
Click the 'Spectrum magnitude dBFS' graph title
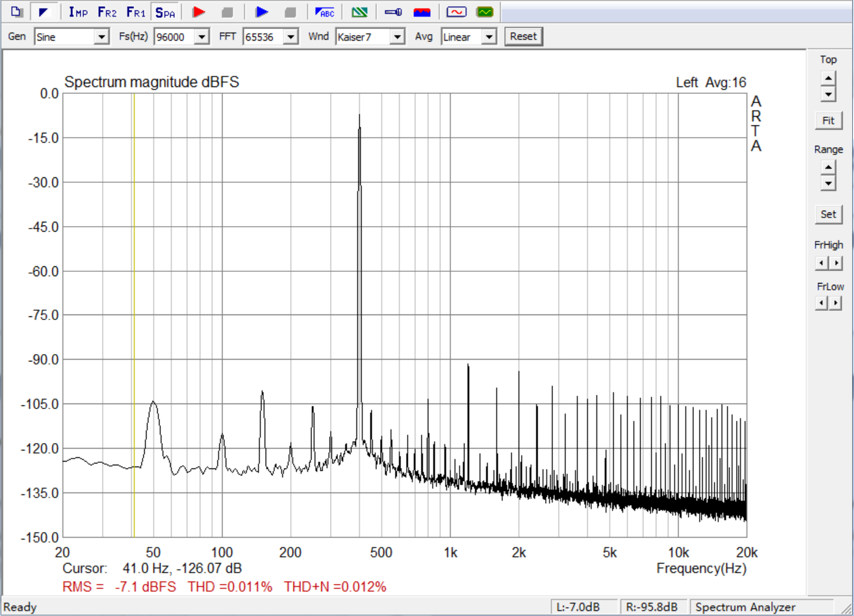click(151, 82)
